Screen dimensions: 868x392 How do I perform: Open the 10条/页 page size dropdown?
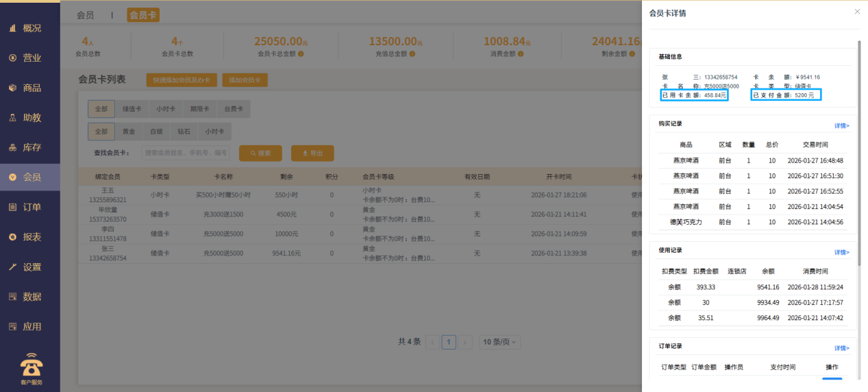(499, 342)
